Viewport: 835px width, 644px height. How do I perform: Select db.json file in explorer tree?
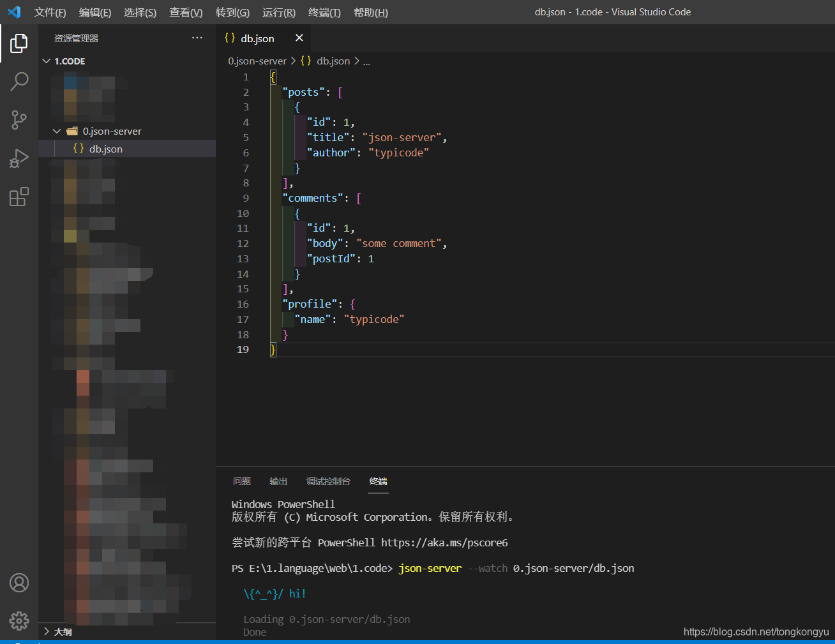coord(127,149)
